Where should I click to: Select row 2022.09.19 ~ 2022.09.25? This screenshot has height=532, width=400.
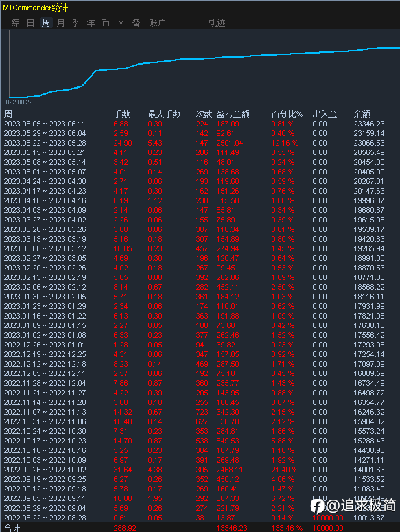pos(200,479)
